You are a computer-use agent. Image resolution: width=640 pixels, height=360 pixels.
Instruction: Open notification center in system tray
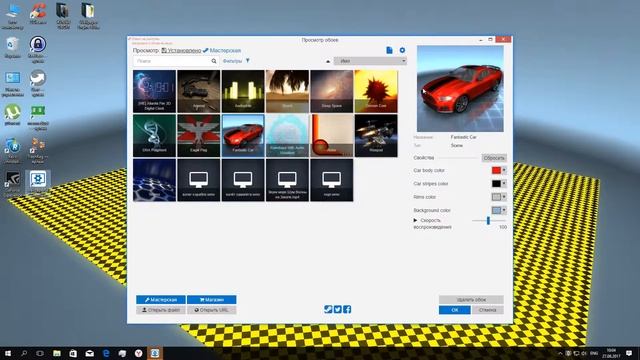[x=629, y=353]
